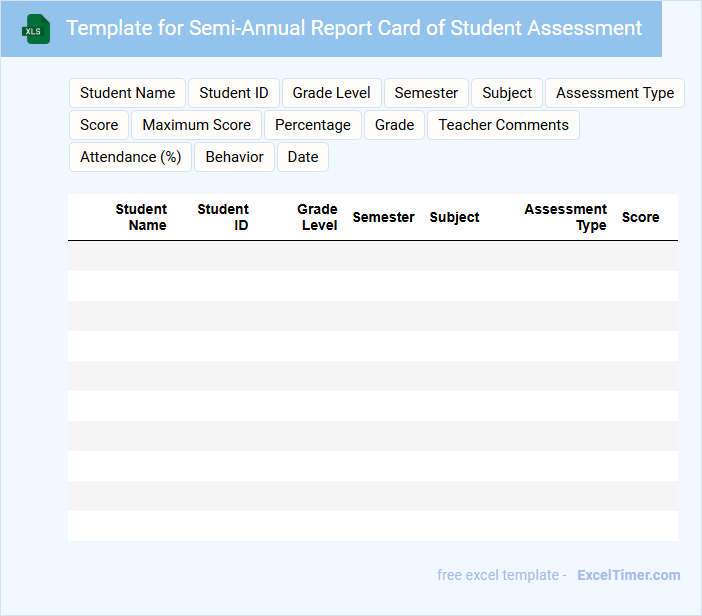Click the Score column header
Viewport: 702px width, 616px height.
(640, 217)
